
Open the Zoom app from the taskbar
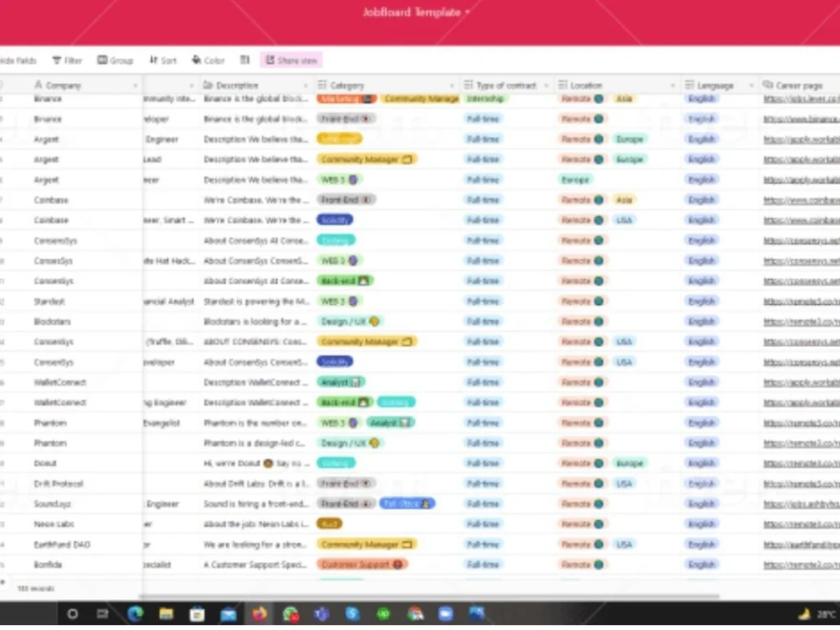coord(446,614)
